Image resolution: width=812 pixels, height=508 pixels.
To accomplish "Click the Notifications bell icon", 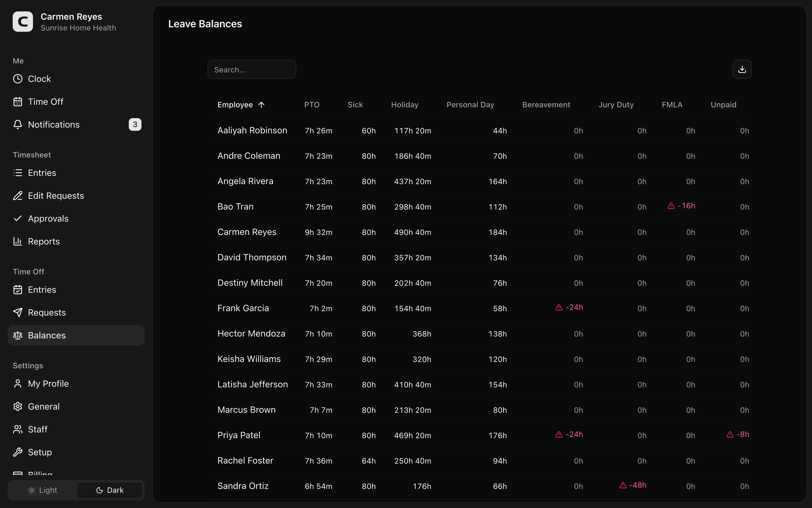I will 18,125.
